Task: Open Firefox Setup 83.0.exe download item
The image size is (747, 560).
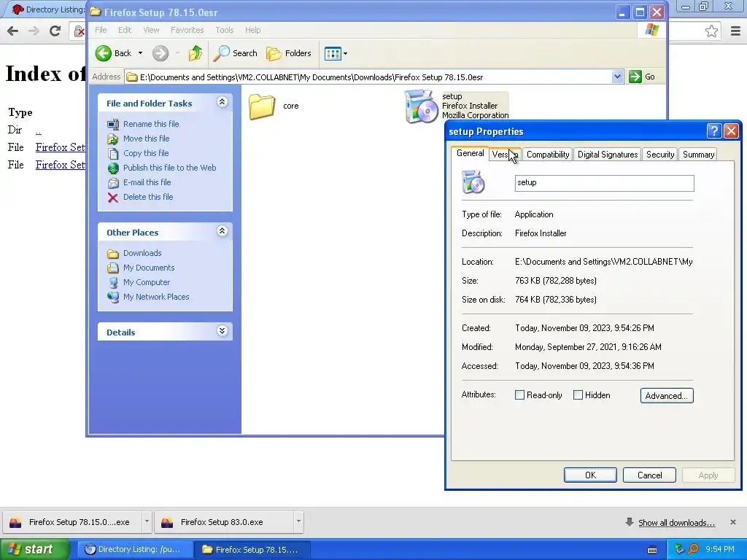Action: click(x=224, y=522)
